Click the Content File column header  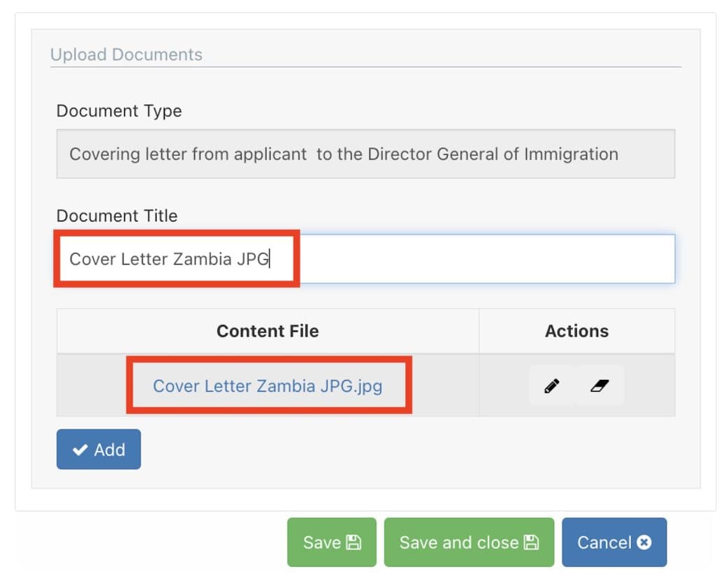pos(268,331)
